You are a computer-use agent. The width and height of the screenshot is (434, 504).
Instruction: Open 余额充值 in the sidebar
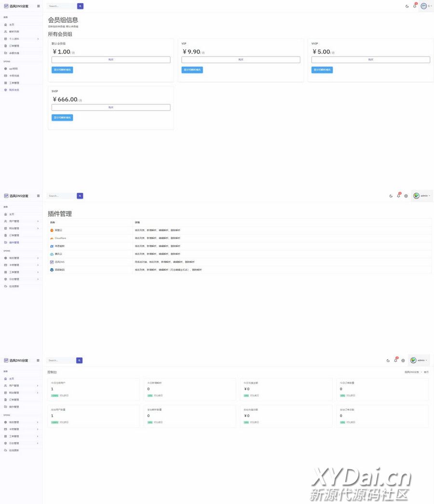(14, 53)
